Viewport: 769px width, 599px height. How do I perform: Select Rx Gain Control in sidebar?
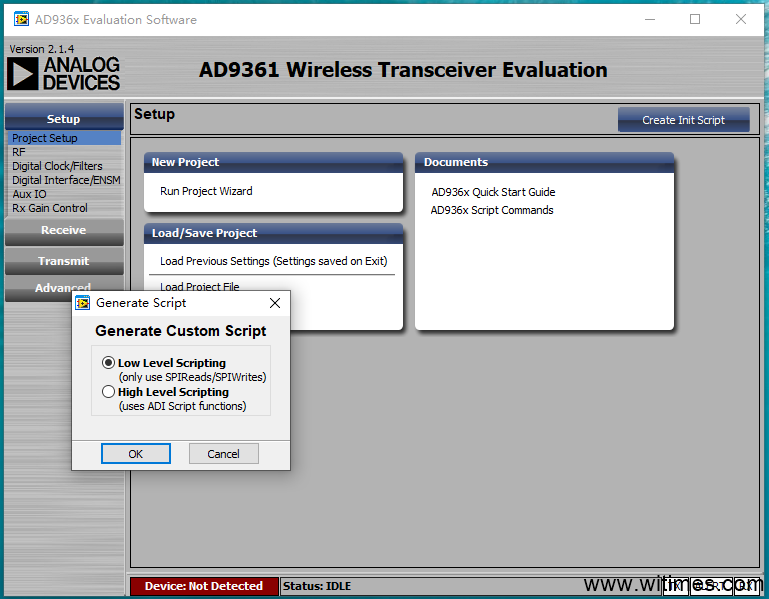(x=50, y=208)
